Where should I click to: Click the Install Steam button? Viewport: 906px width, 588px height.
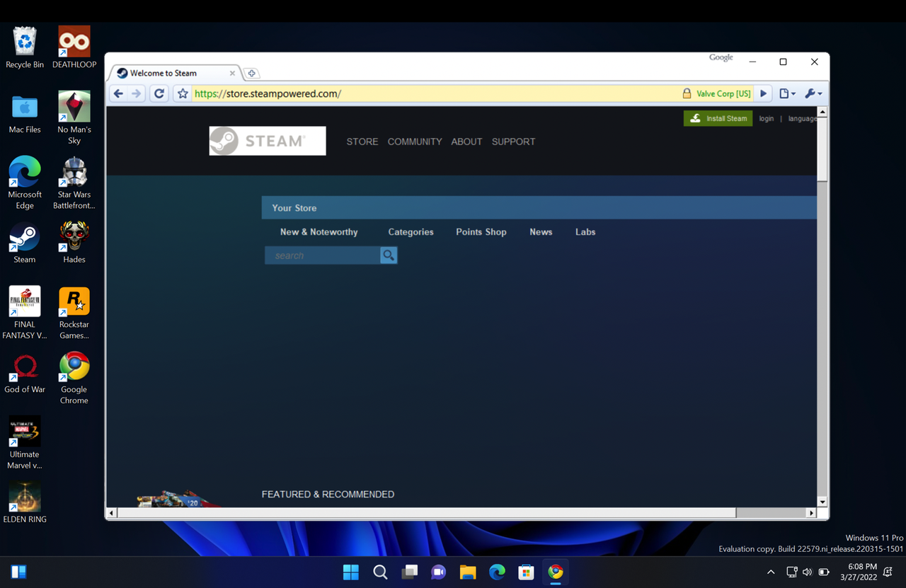coord(718,118)
